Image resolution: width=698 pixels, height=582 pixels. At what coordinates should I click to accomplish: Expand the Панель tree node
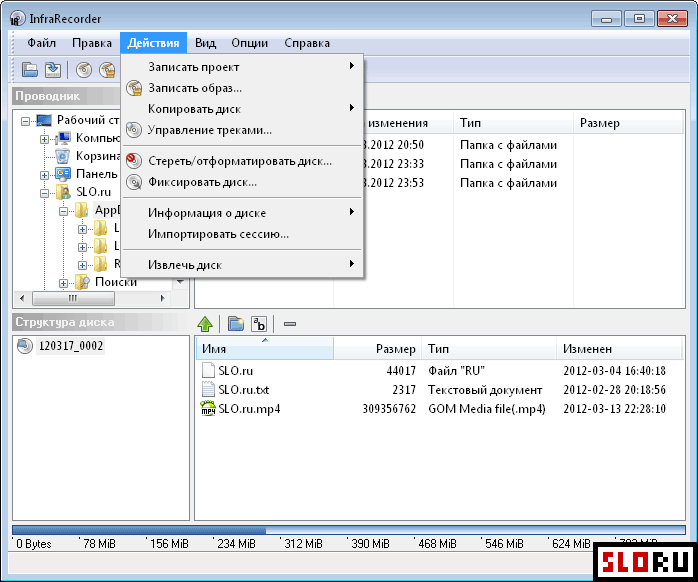(x=44, y=175)
